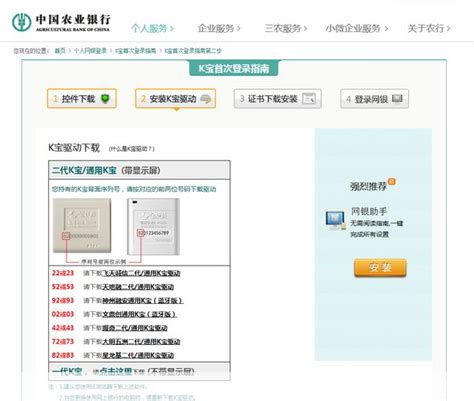This screenshot has width=474, height=401.
Task: Download 飞天诚信二代/通用K宝驱动 link
Action: [x=141, y=273]
